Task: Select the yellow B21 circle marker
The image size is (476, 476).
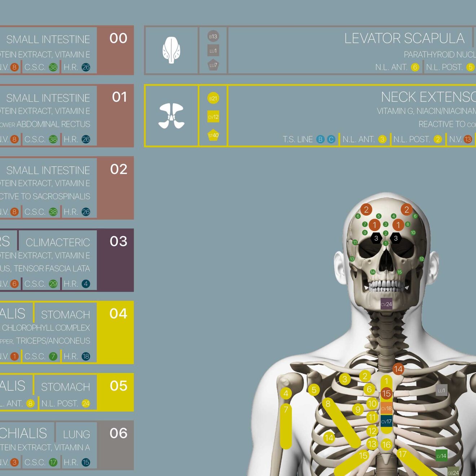Action: (213, 98)
